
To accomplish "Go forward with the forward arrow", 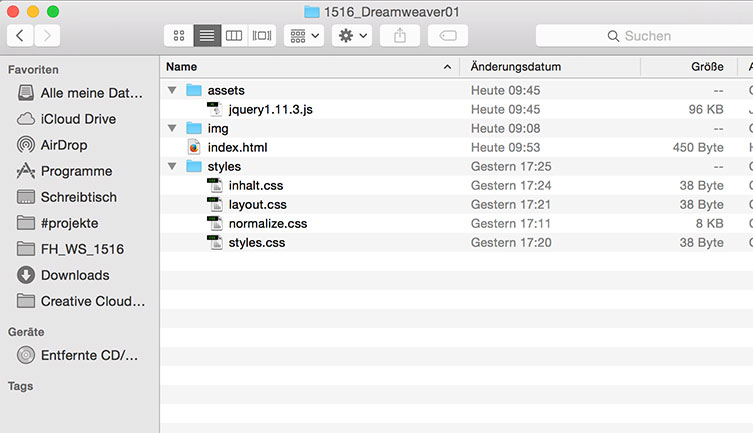I will pyautogui.click(x=46, y=35).
